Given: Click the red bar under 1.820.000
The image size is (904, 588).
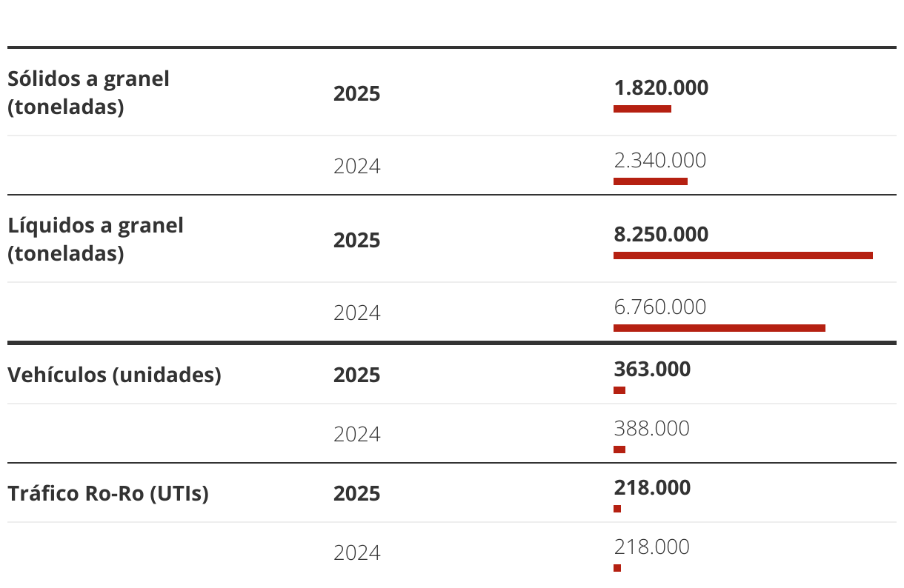Looking at the screenshot, I should [642, 109].
